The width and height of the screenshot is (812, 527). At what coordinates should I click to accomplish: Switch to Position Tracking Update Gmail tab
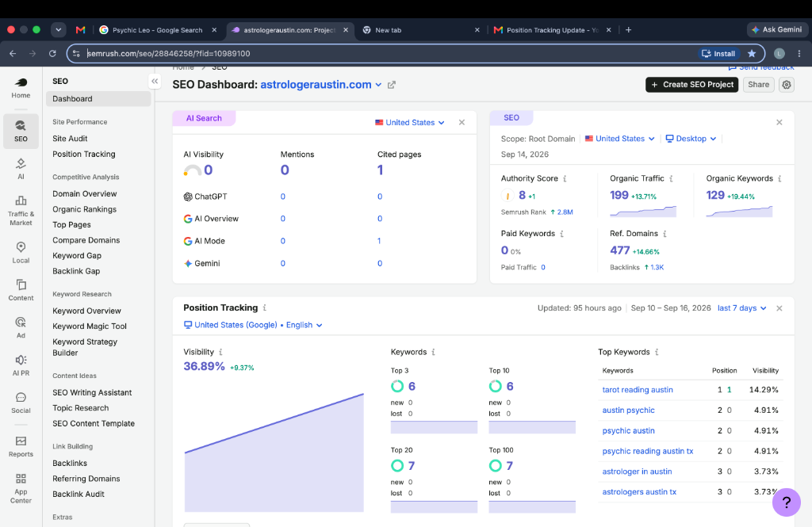(x=552, y=30)
